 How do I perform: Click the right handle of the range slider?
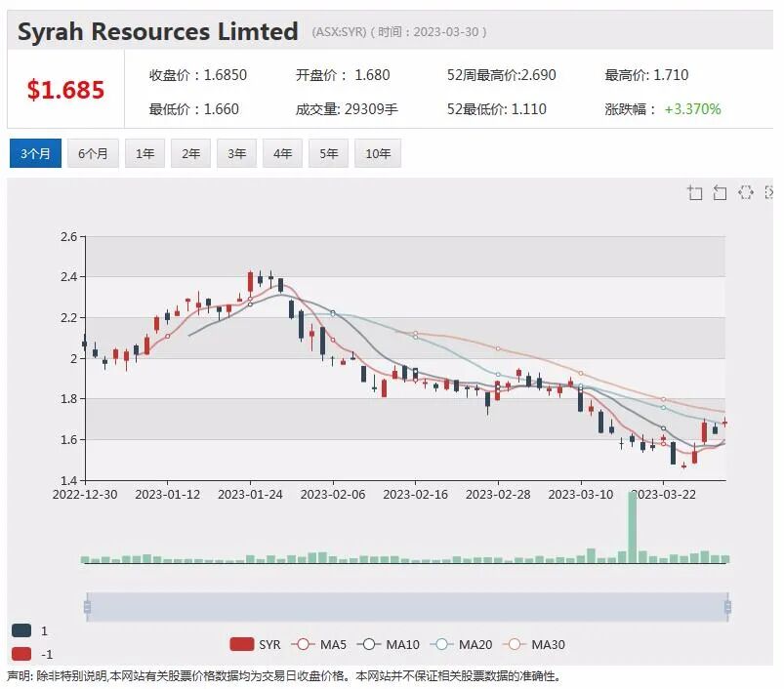[x=727, y=607]
